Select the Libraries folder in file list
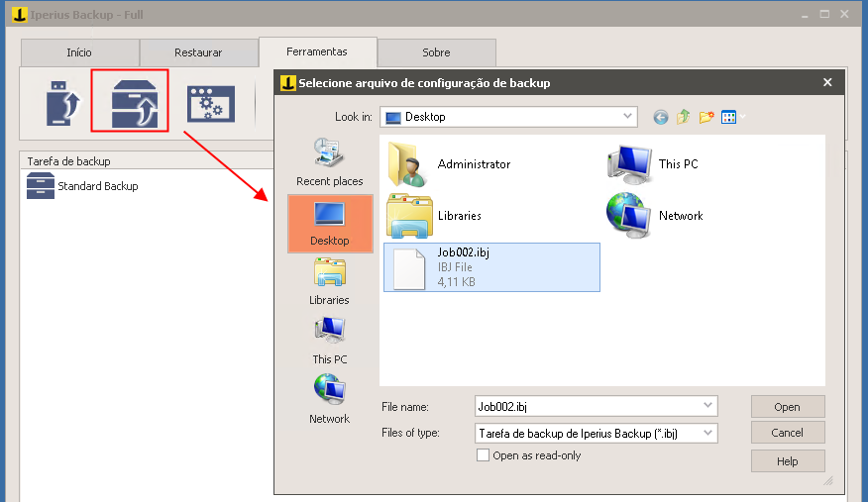868x502 pixels. coord(434,216)
